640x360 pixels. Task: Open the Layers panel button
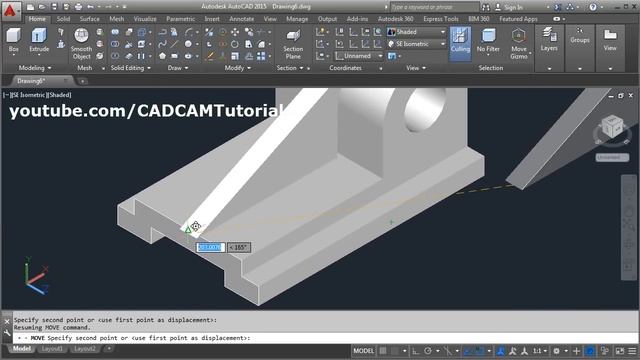click(x=549, y=40)
